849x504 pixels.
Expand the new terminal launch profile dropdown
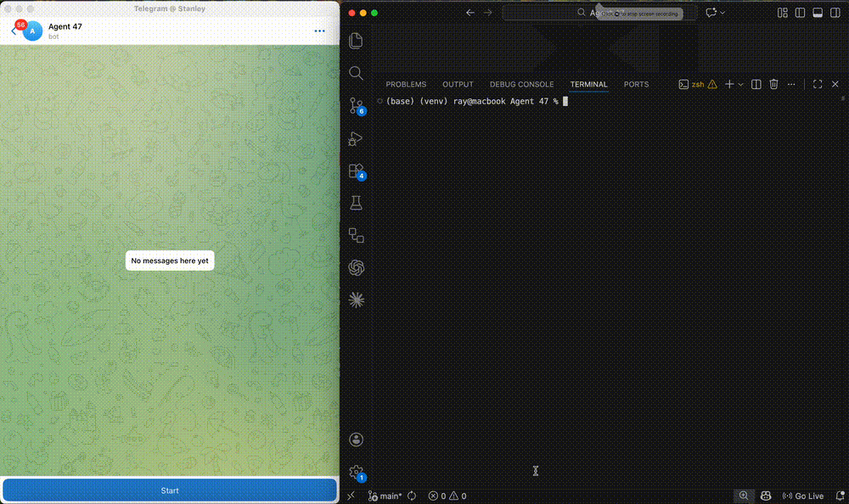741,84
